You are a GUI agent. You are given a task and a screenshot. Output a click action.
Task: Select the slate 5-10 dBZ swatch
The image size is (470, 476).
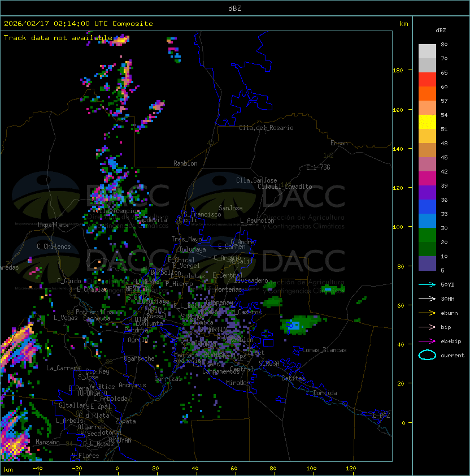427,263
